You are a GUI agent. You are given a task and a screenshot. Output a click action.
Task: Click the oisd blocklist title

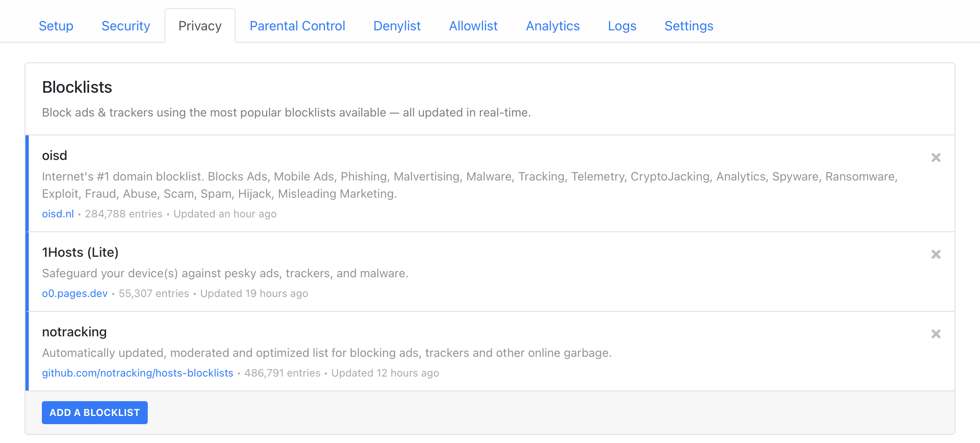[55, 155]
